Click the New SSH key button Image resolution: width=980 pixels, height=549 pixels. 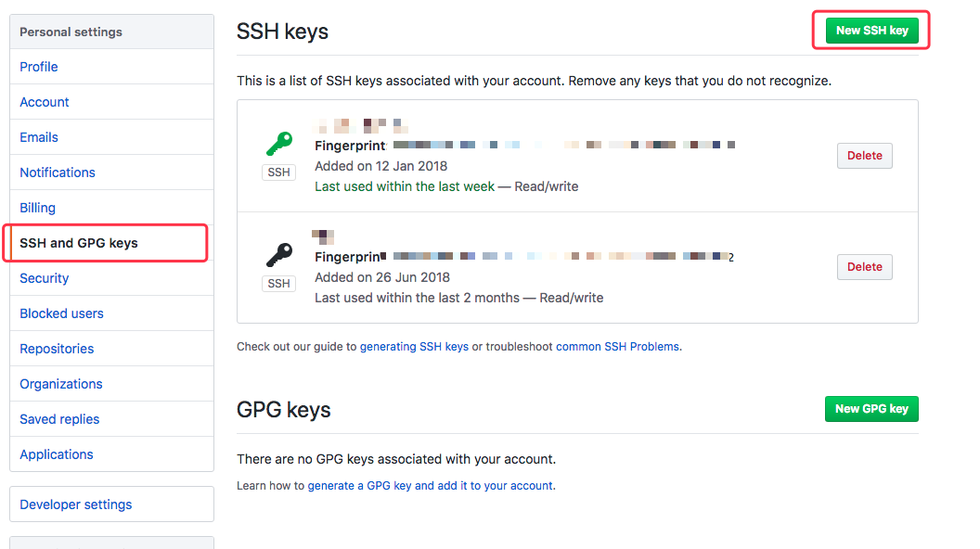[871, 31]
